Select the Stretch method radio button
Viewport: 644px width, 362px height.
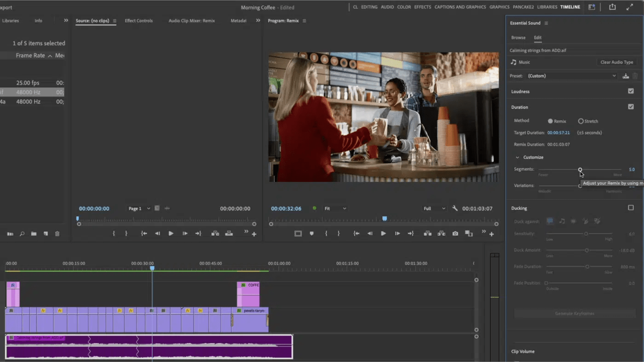[x=581, y=121]
